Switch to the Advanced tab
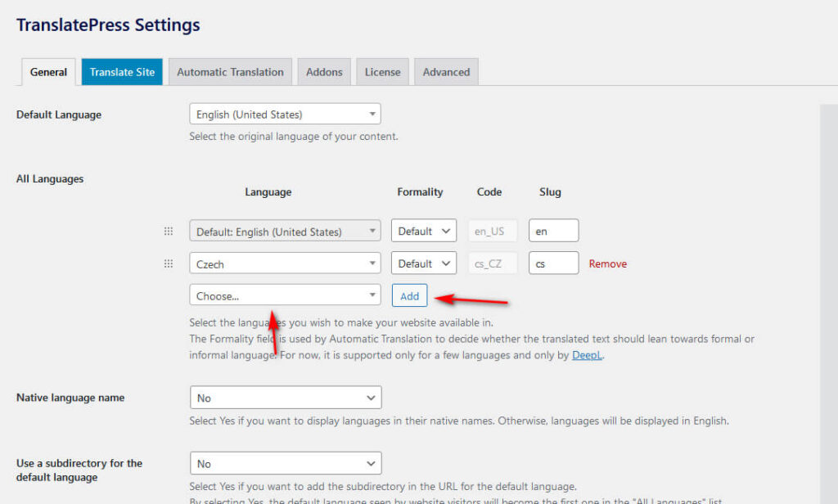The image size is (838, 504). pyautogui.click(x=446, y=72)
